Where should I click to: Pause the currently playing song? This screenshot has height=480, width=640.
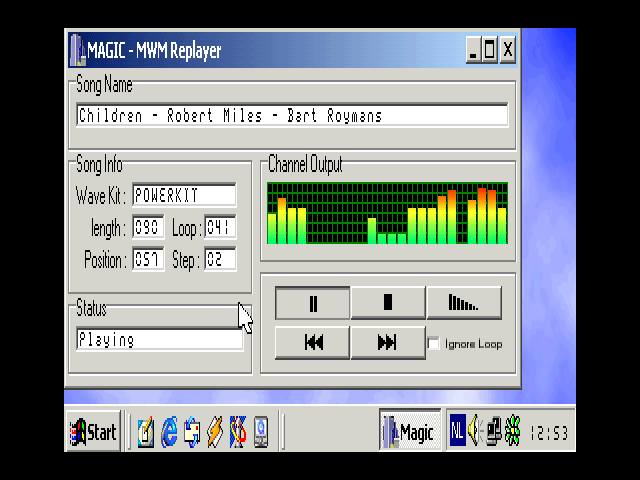click(x=313, y=303)
